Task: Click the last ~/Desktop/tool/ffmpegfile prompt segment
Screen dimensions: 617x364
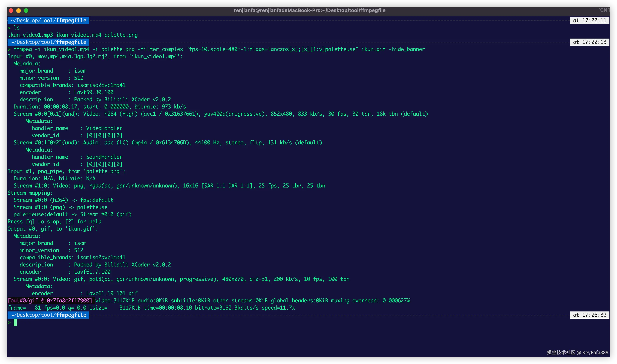Action: click(49, 315)
